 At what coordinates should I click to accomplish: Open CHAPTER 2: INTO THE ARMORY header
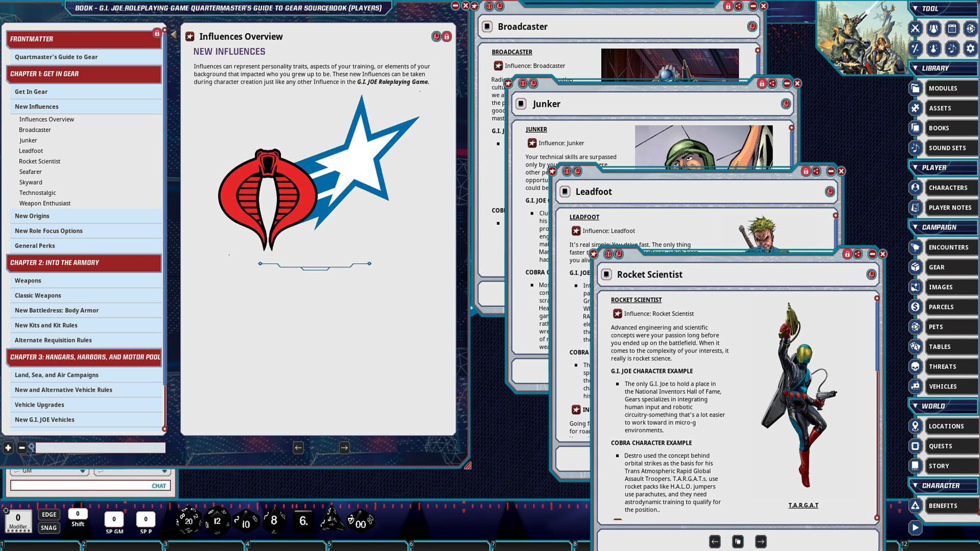tap(54, 263)
